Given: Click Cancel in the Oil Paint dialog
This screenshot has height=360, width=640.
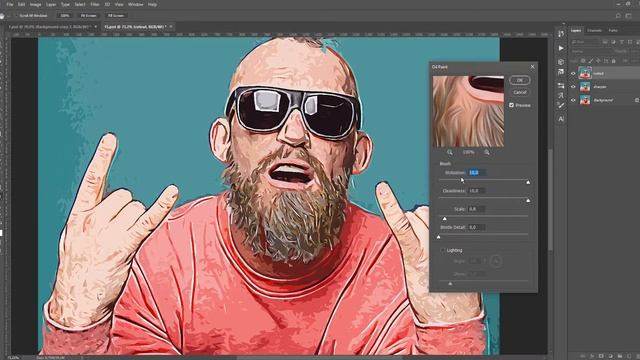Looking at the screenshot, I should pyautogui.click(x=520, y=92).
